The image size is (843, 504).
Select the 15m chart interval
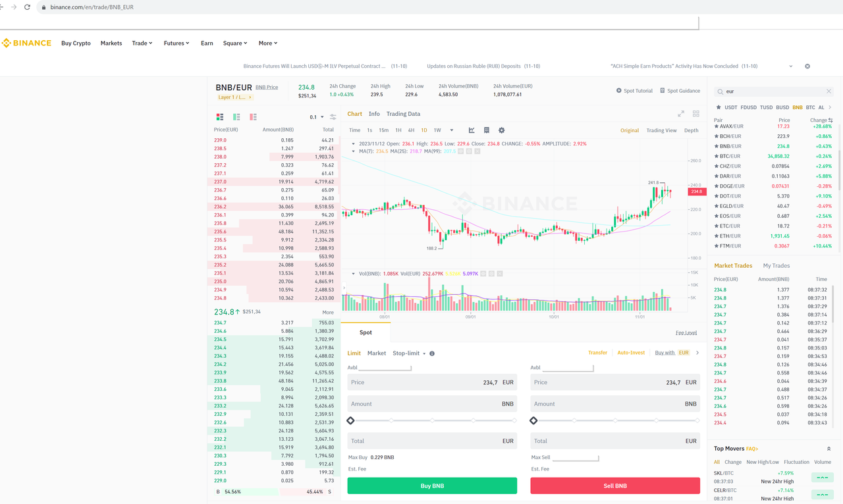(383, 130)
